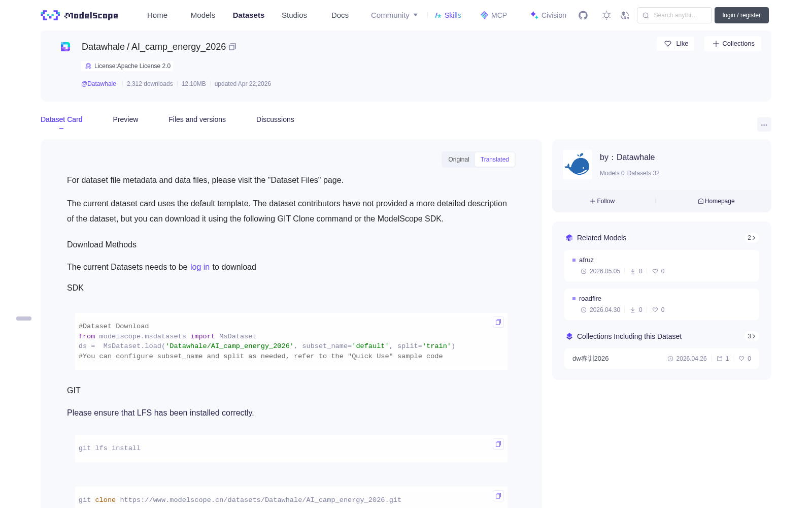Switch language with the translate icon
The width and height of the screenshot is (812, 508).
625,15
